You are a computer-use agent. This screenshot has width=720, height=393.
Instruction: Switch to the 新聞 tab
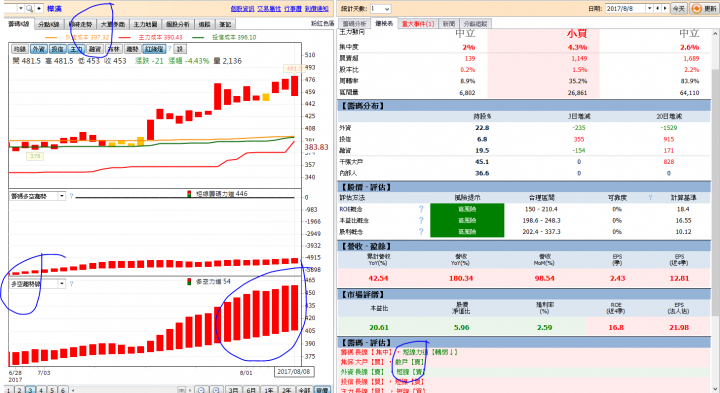point(449,23)
